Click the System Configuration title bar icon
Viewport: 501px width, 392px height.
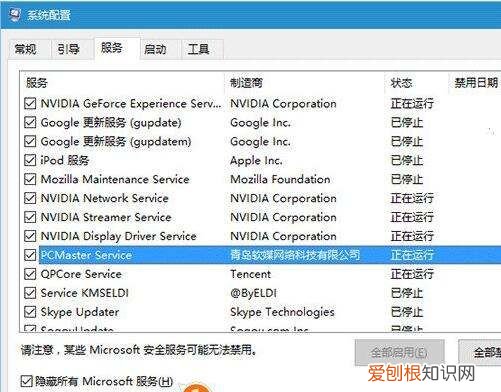14,15
